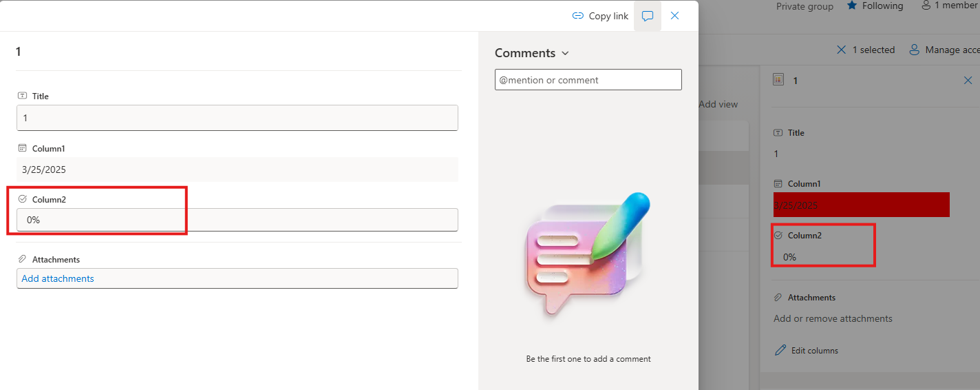The height and width of the screenshot is (390, 980).
Task: Click the item heading 1 in the form
Action: pos(19,52)
